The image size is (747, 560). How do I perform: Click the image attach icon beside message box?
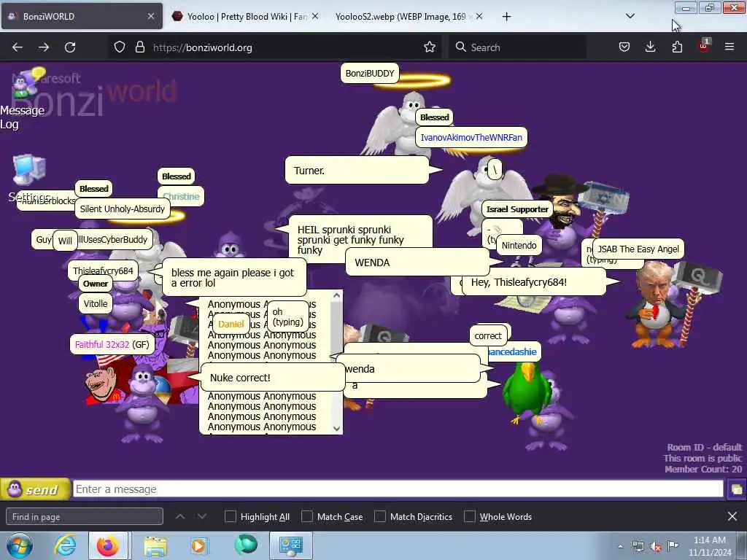[x=736, y=489]
